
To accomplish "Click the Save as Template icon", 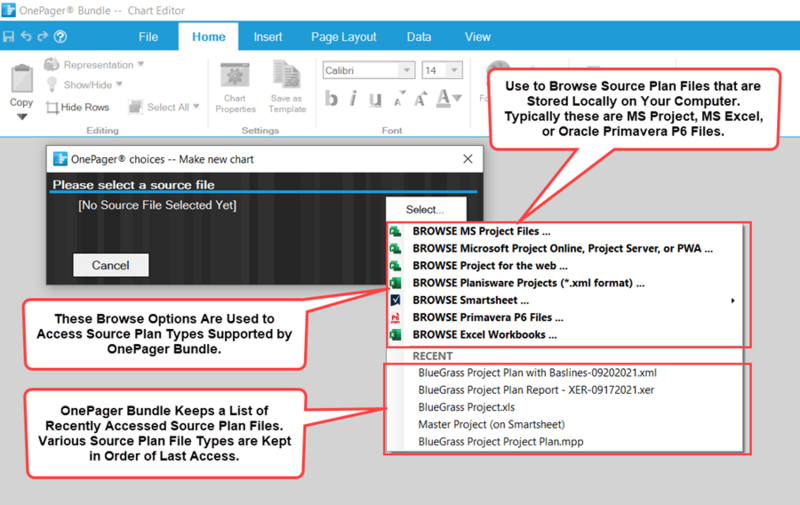I will pos(287,87).
